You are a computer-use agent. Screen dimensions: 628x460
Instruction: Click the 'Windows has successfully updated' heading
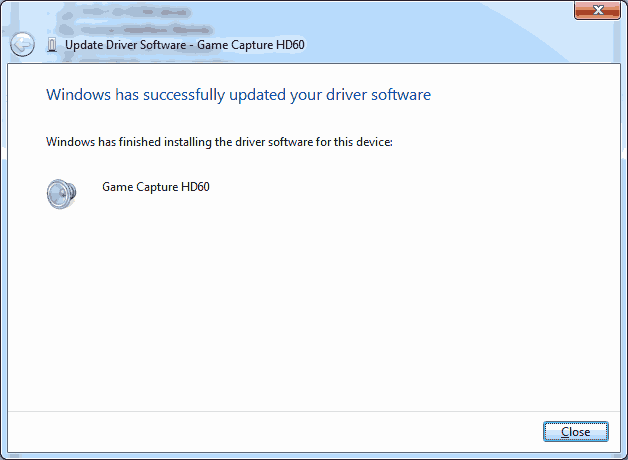click(238, 95)
